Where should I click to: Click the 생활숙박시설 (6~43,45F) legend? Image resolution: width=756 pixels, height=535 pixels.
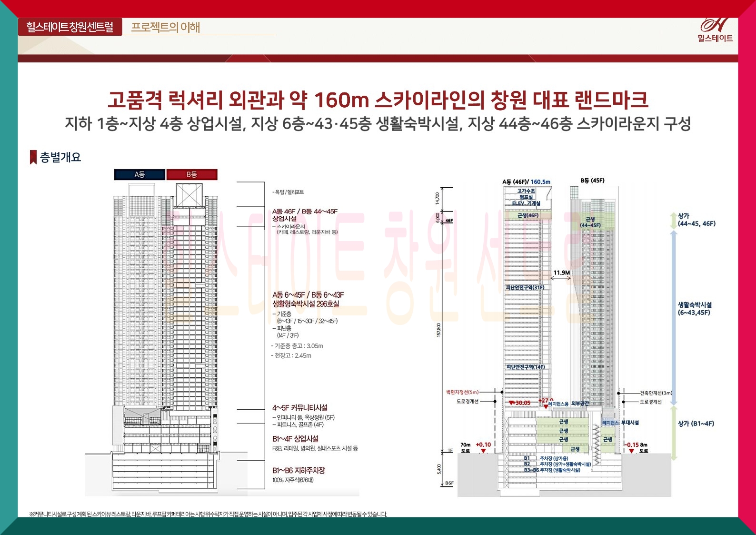[x=695, y=309]
